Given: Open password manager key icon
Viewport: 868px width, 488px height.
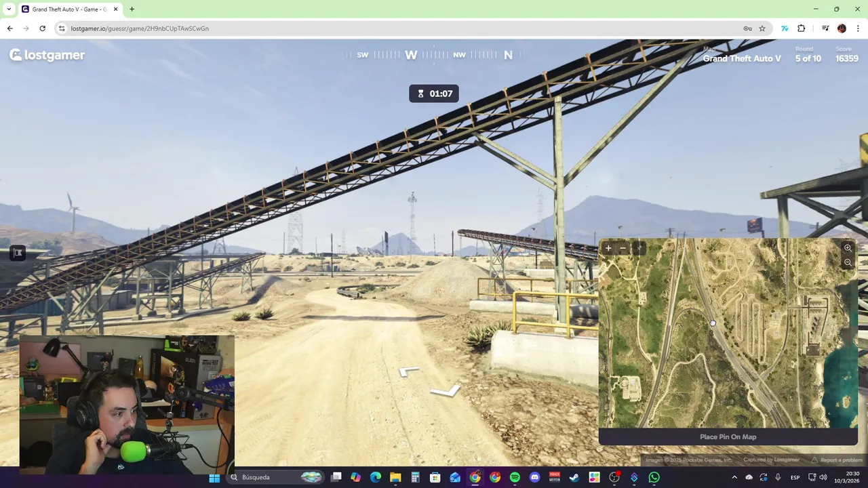Looking at the screenshot, I should tap(747, 28).
